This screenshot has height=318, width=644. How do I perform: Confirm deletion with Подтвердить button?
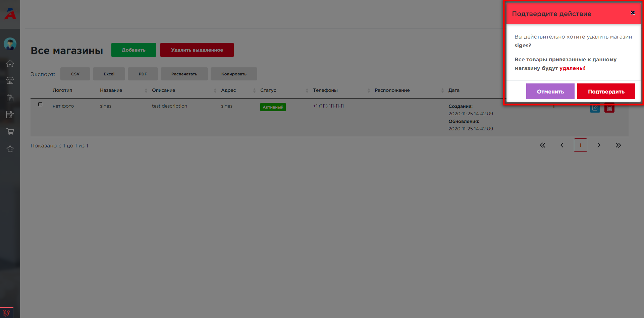[x=606, y=91]
